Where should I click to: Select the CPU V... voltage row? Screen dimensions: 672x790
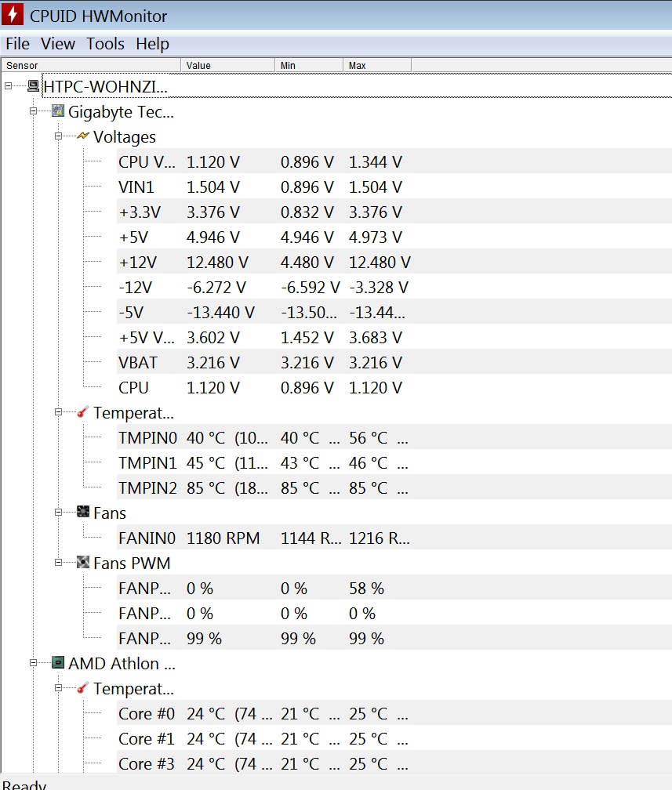[394, 161]
